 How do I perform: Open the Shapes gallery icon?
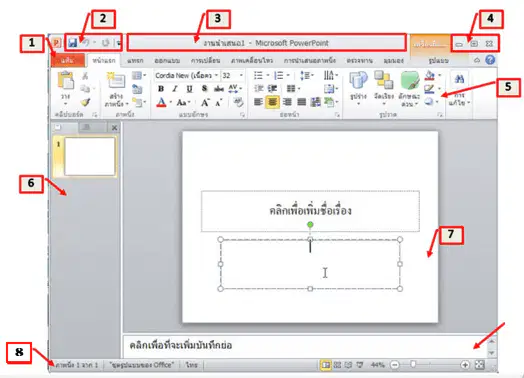coord(358,81)
